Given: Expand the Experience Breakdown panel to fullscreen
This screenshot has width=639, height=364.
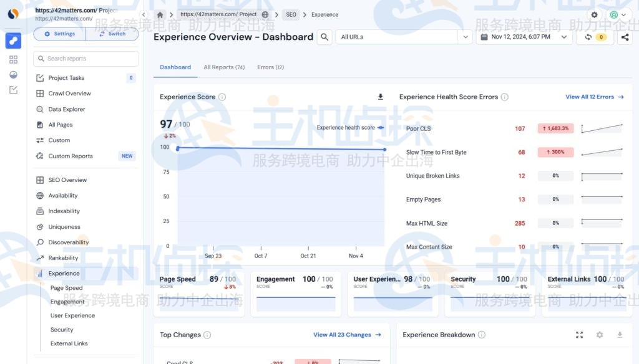Looking at the screenshot, I should coord(579,335).
